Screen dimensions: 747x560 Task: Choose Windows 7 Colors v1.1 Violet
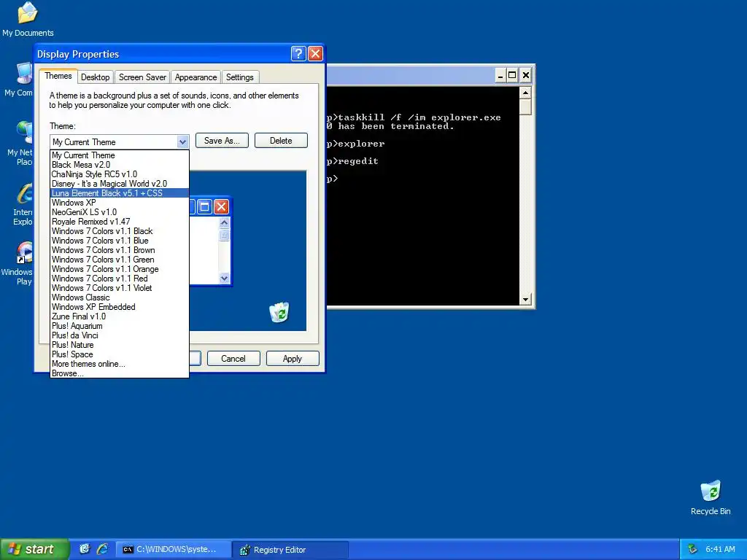point(120,288)
